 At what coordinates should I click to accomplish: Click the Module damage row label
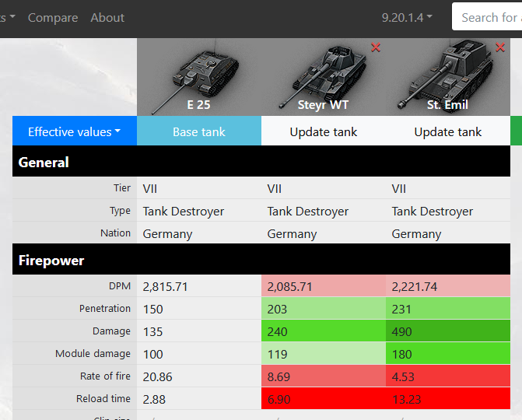click(x=93, y=353)
